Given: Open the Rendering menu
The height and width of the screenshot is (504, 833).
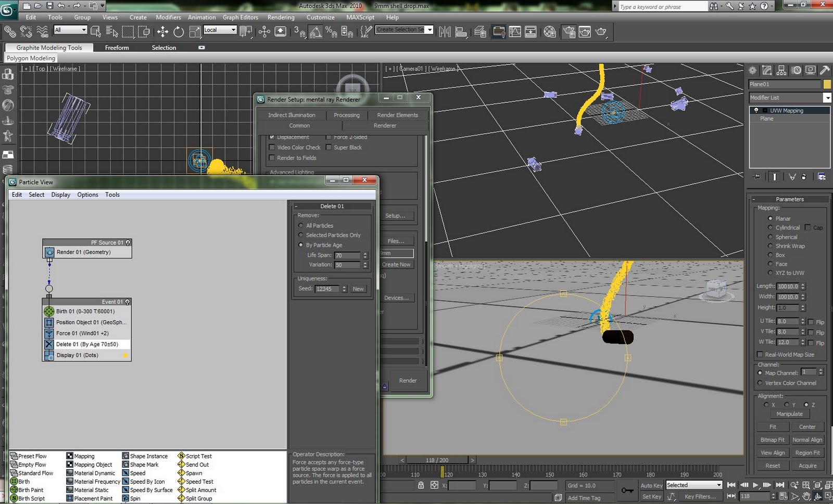Looking at the screenshot, I should (x=281, y=17).
